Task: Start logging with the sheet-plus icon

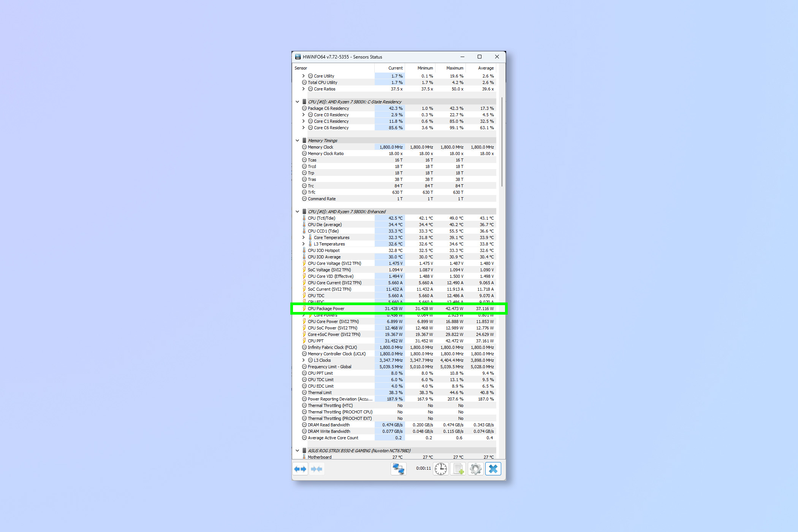Action: coord(458,469)
